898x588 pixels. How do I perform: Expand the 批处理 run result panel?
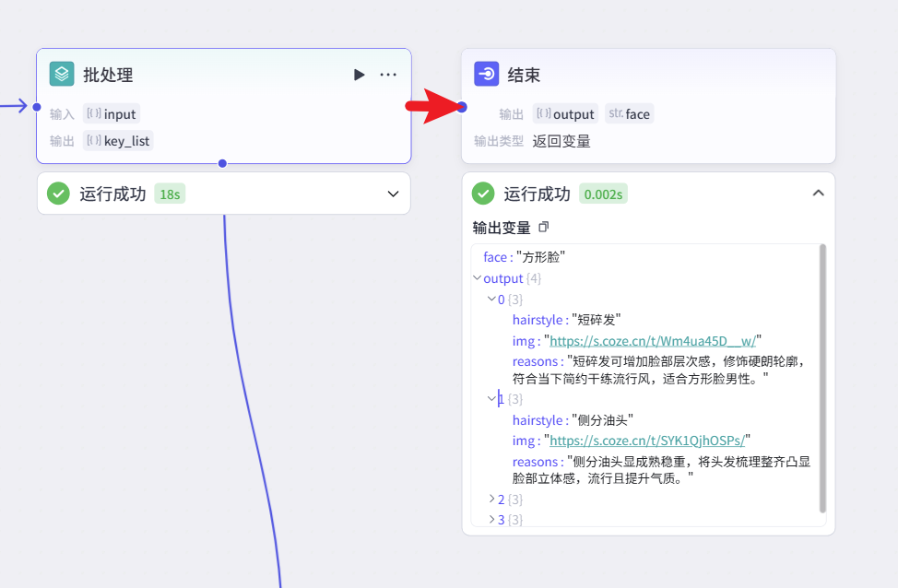point(393,194)
